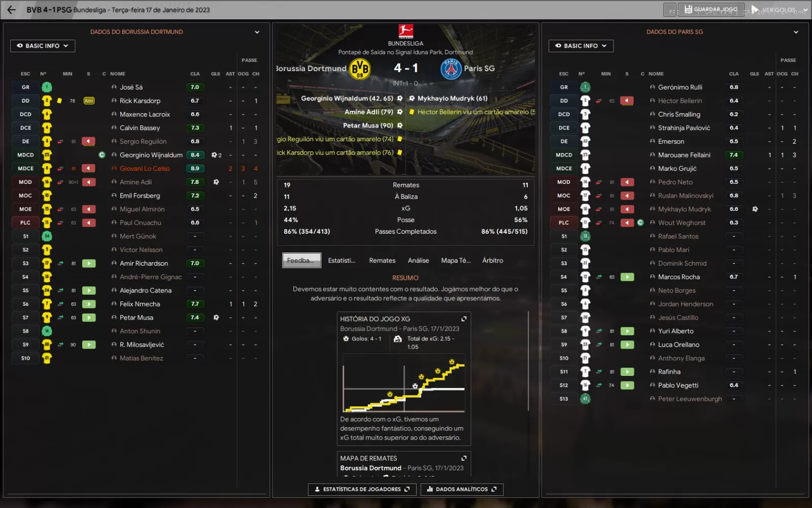Click the goal icon beside Mudryk (61) event
This screenshot has width=812, height=508.
412,99
